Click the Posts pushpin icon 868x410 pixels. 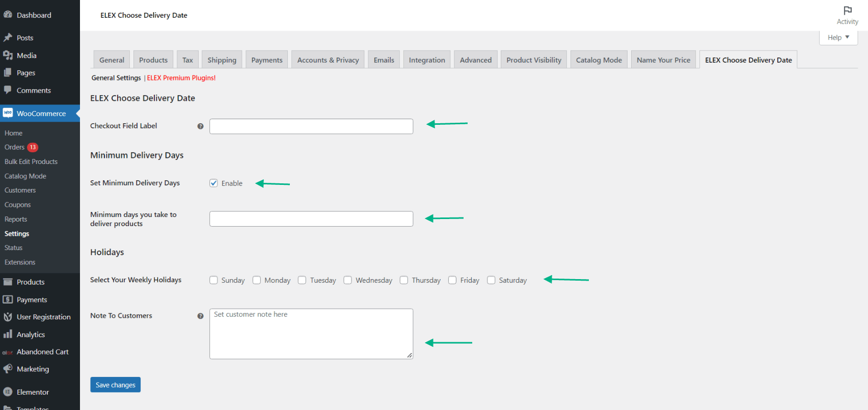click(8, 38)
